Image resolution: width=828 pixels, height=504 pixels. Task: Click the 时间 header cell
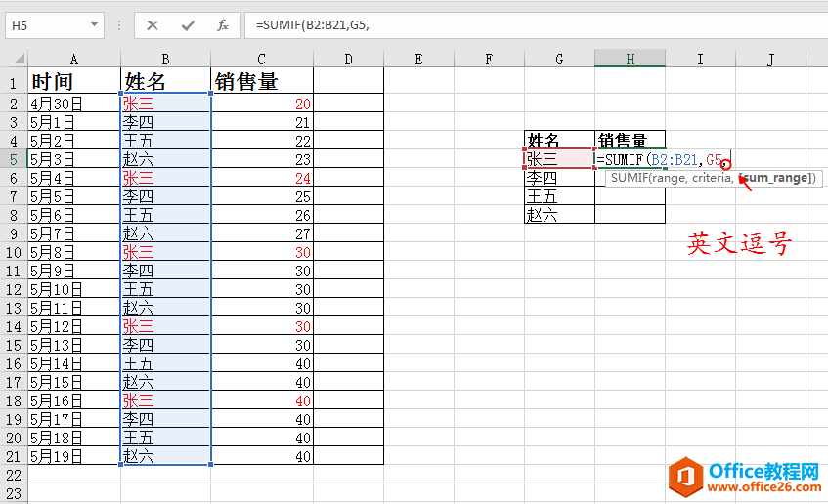[74, 81]
